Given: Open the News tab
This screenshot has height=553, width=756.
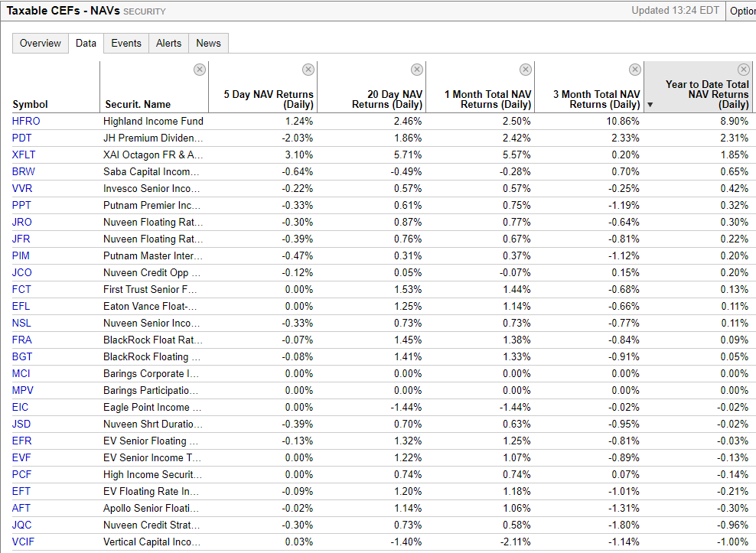Looking at the screenshot, I should [208, 43].
